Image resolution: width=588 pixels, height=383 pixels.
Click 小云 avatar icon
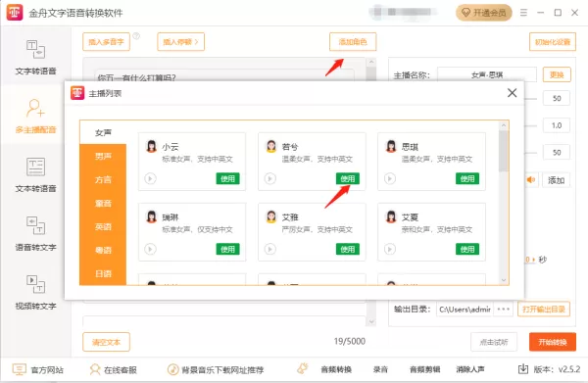pyautogui.click(x=152, y=146)
